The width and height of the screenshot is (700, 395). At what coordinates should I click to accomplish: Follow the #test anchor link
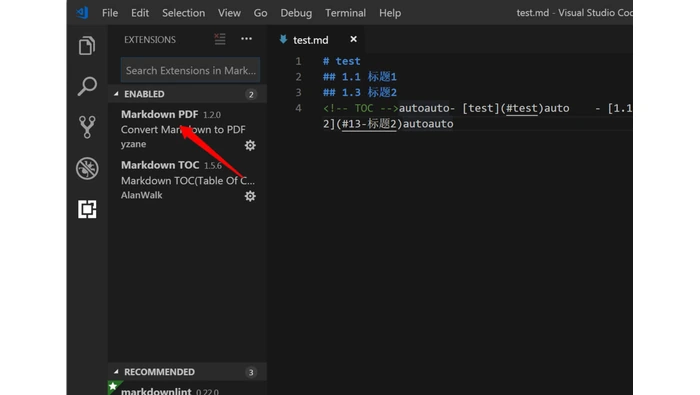[x=521, y=108]
